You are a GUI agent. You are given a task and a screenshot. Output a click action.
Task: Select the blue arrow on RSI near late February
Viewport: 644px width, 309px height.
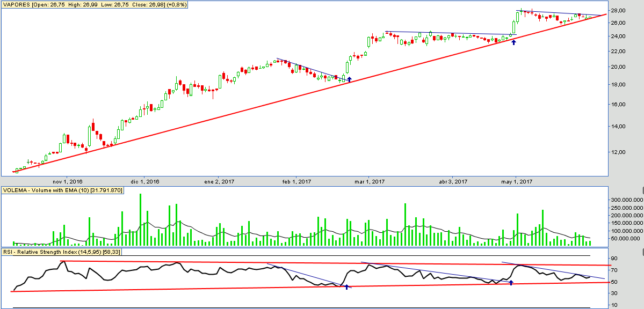tap(346, 286)
